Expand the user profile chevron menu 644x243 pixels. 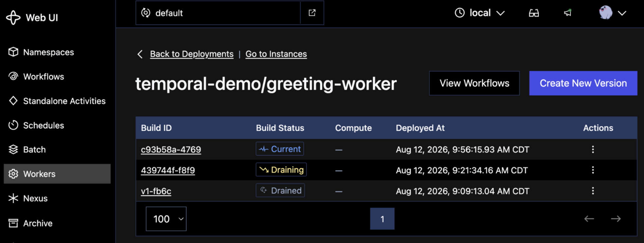click(622, 13)
